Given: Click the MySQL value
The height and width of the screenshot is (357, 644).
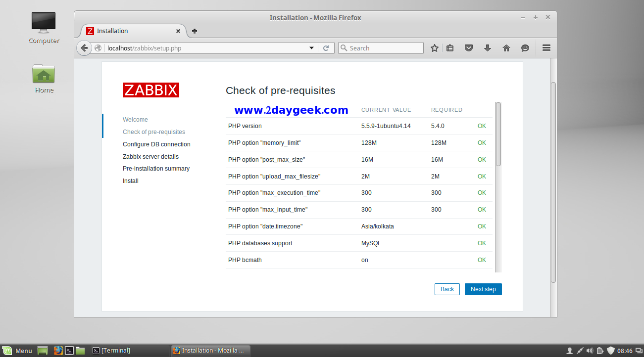Looking at the screenshot, I should point(371,243).
